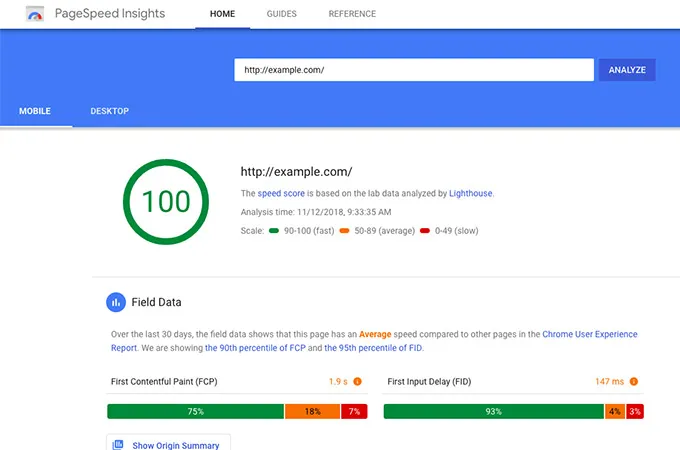Open the speed score link
Screen dimensions: 680x450
(281, 193)
